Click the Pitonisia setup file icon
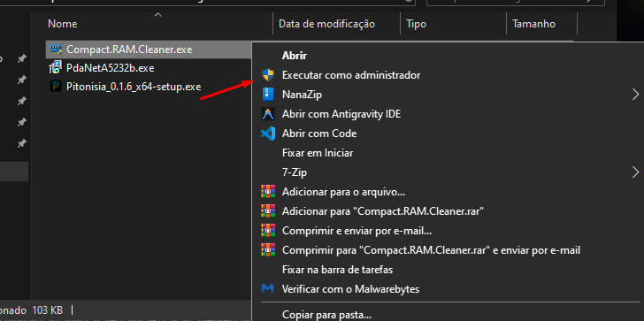This screenshot has height=321, width=644. coord(55,86)
